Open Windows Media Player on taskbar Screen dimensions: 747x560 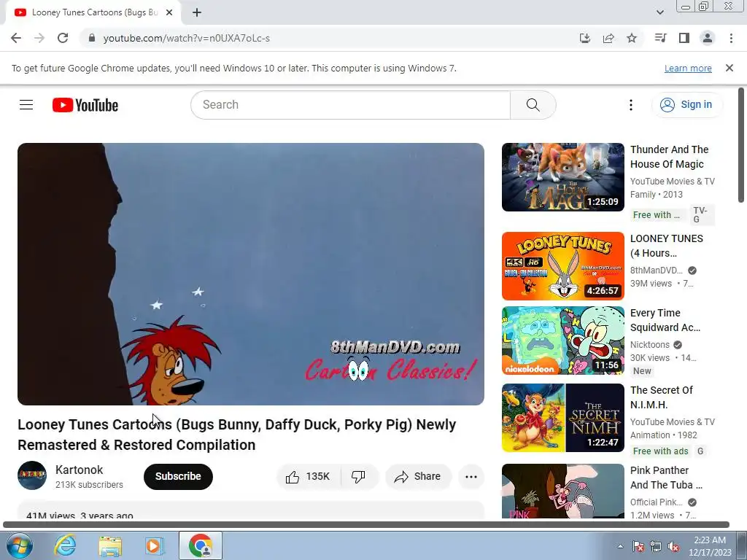154,545
